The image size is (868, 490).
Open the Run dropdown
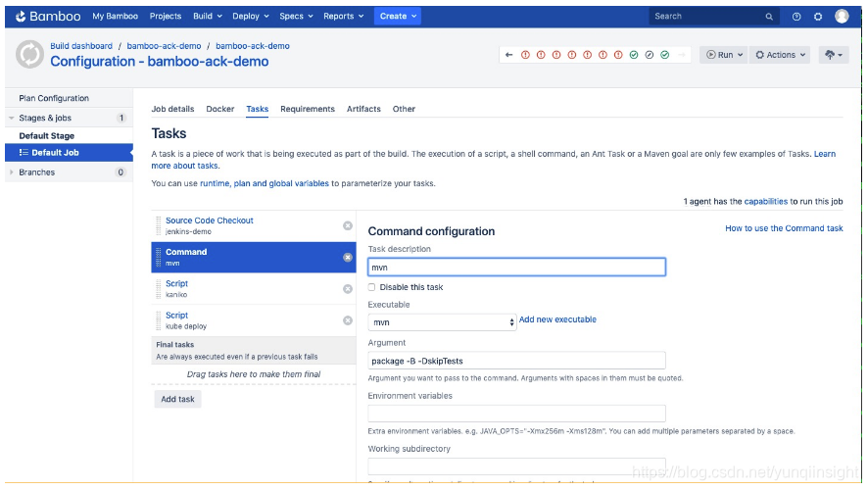pyautogui.click(x=724, y=55)
